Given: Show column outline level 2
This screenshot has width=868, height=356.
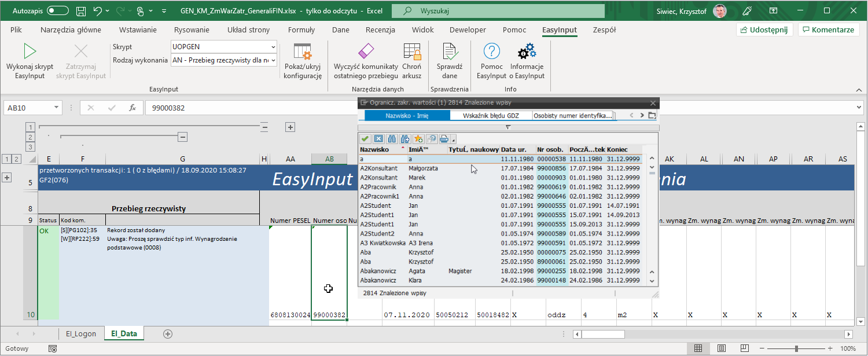Looking at the screenshot, I should click(x=31, y=137).
